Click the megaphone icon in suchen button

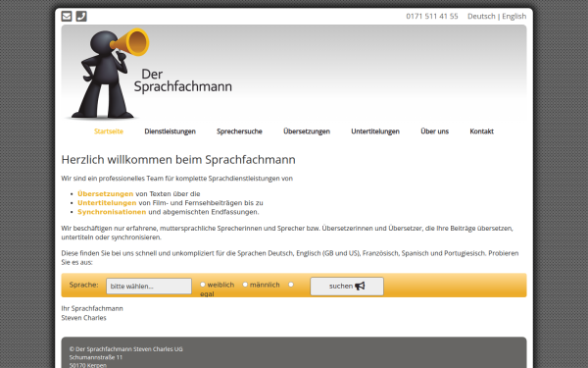360,287
